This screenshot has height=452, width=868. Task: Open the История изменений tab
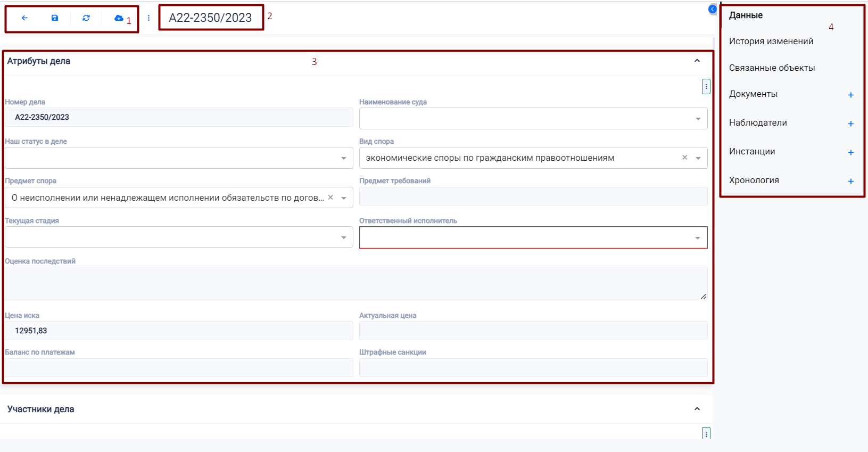[771, 42]
